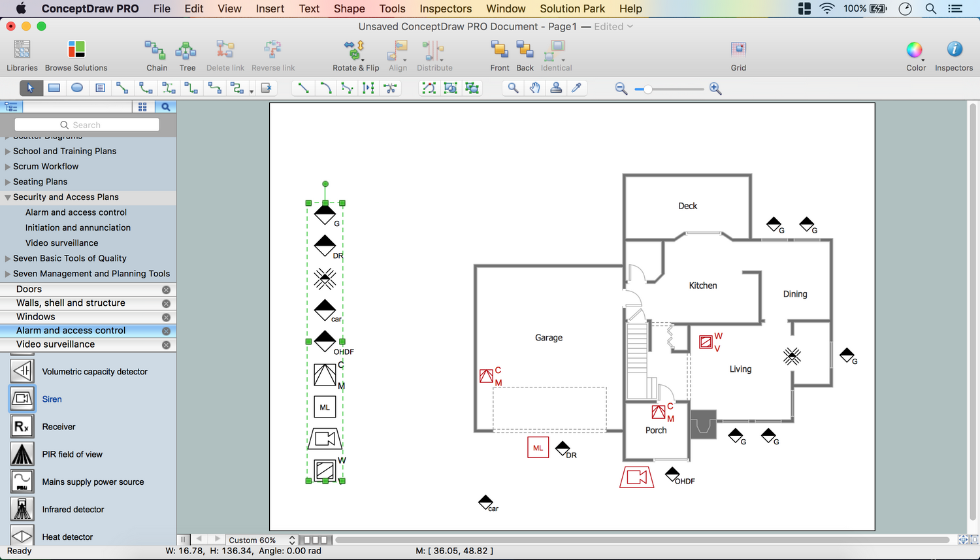Image resolution: width=980 pixels, height=560 pixels.
Task: Open the Custom 60% zoom dropdown
Action: 261,540
